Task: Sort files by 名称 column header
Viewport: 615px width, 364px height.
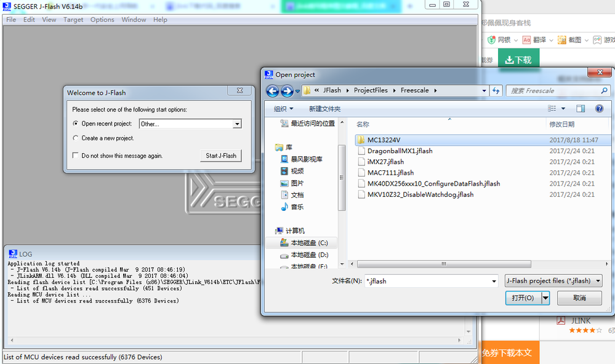Action: coord(363,124)
